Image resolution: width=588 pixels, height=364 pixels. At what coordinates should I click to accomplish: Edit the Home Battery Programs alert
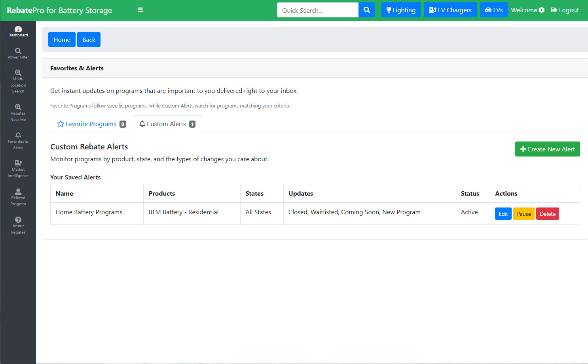[503, 214]
